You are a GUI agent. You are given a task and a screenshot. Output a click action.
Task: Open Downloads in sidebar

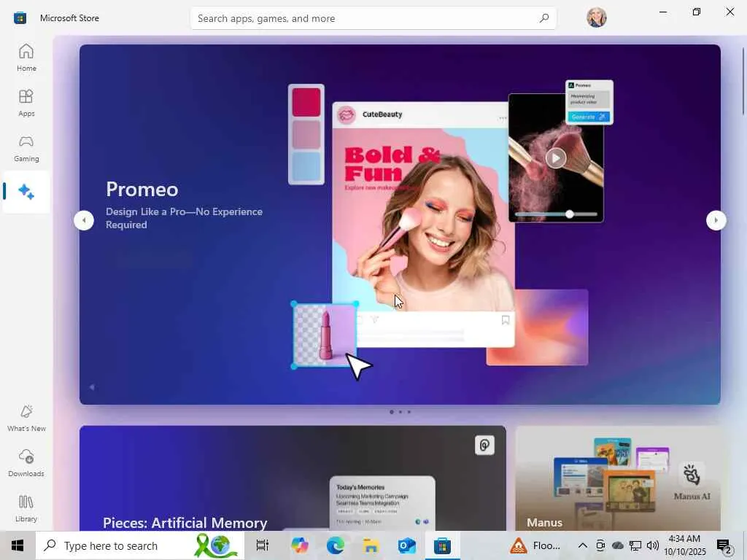(x=26, y=463)
